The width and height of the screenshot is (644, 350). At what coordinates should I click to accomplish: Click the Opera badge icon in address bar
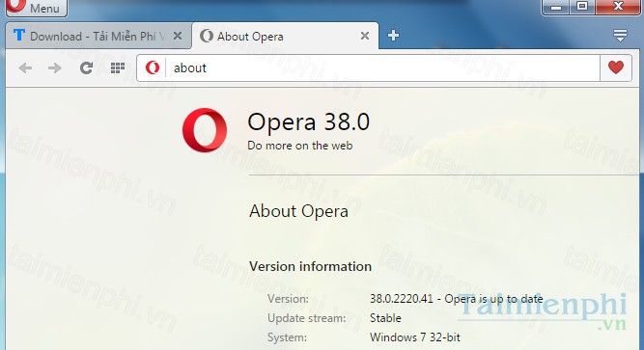pyautogui.click(x=153, y=67)
